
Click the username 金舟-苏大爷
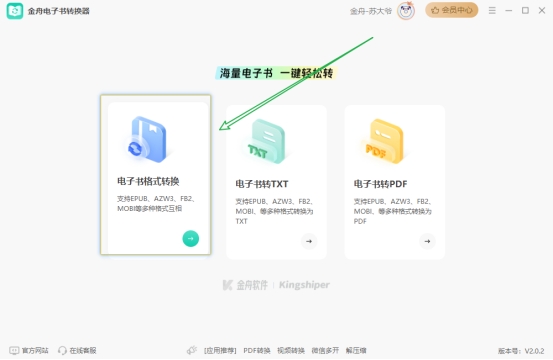pos(371,11)
